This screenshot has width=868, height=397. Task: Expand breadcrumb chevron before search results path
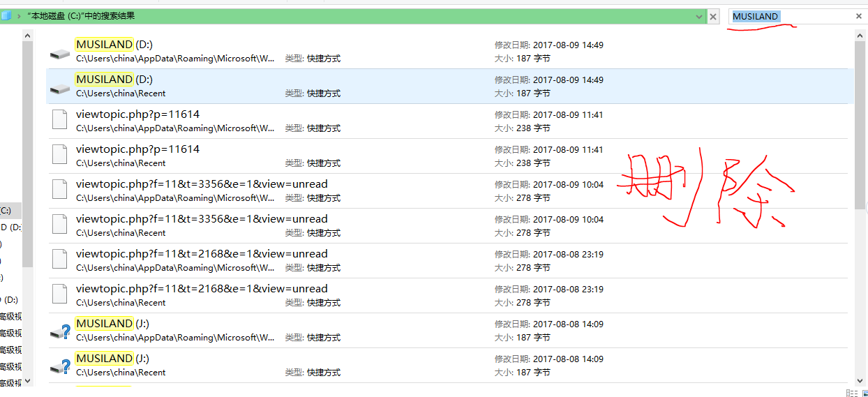[x=19, y=16]
